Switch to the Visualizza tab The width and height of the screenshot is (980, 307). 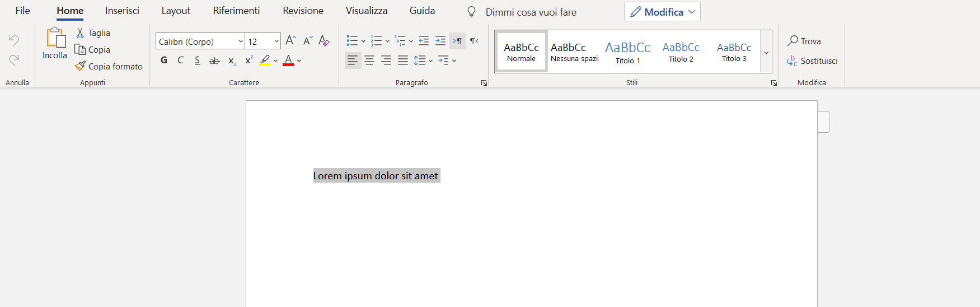point(367,11)
